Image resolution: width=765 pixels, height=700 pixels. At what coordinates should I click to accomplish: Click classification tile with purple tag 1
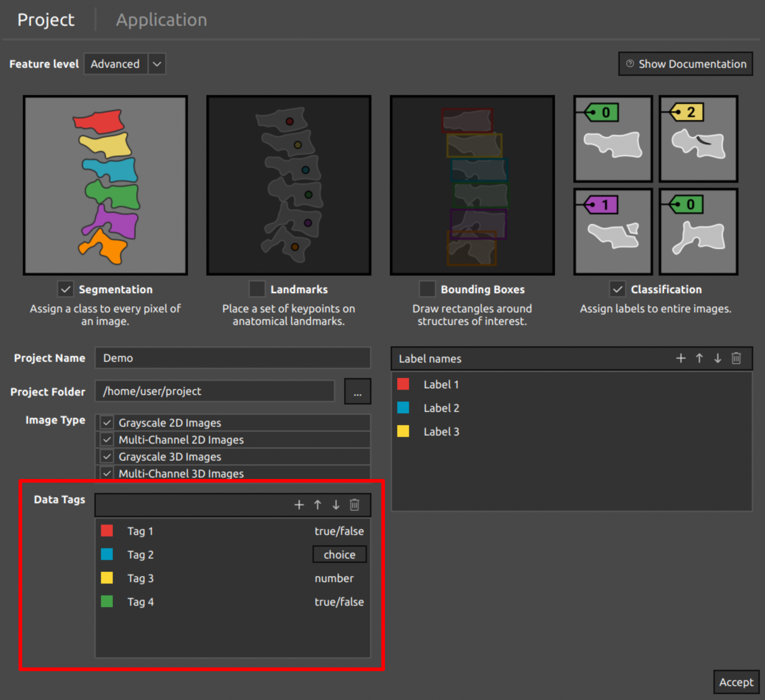613,231
